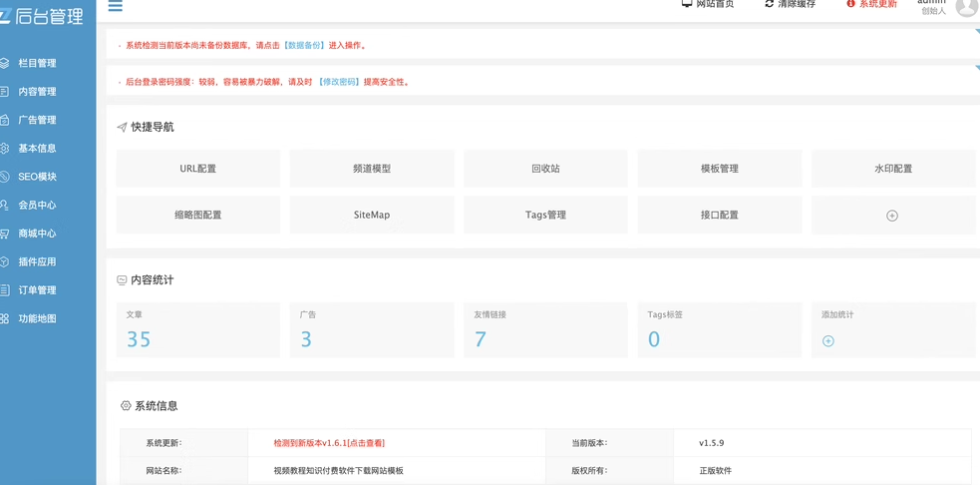Open the 缩略图配置 shortcut
980x485 pixels.
click(x=198, y=215)
